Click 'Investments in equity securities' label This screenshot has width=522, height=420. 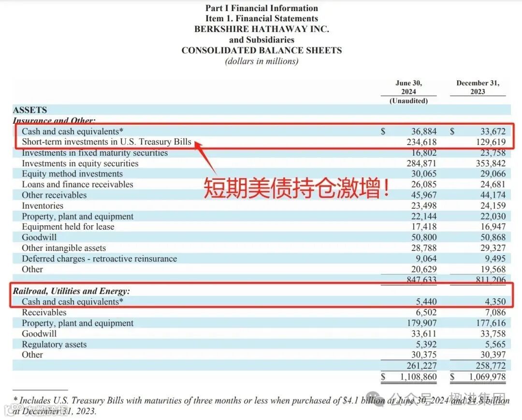tap(80, 163)
